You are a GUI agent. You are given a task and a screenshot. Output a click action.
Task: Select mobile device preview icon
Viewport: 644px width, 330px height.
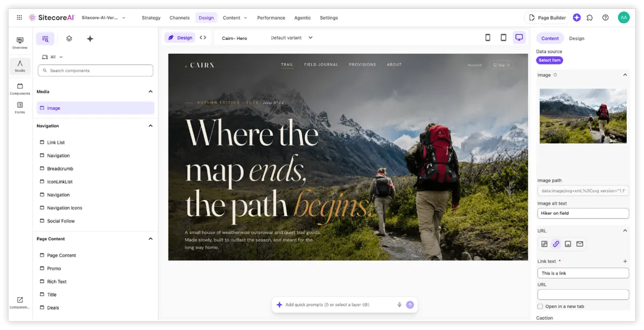(488, 37)
